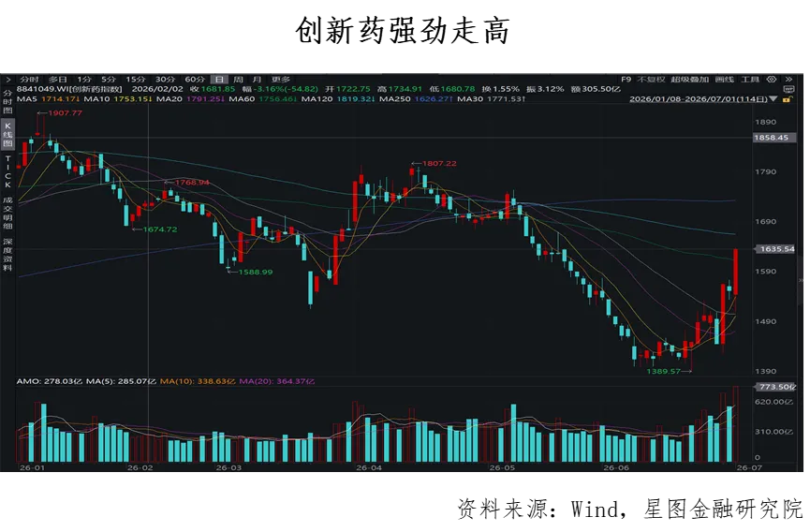Expand the 更多 more periods list
The image size is (810, 532).
281,79
